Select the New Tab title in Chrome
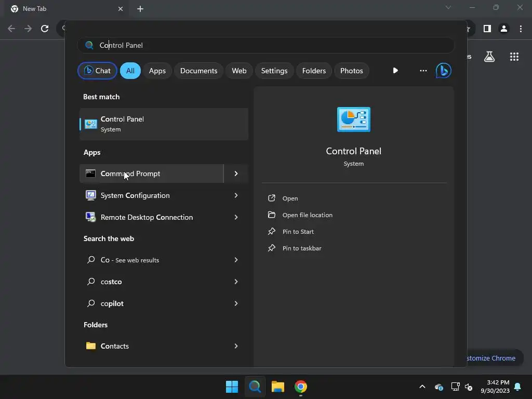This screenshot has width=532, height=399. coord(35,9)
